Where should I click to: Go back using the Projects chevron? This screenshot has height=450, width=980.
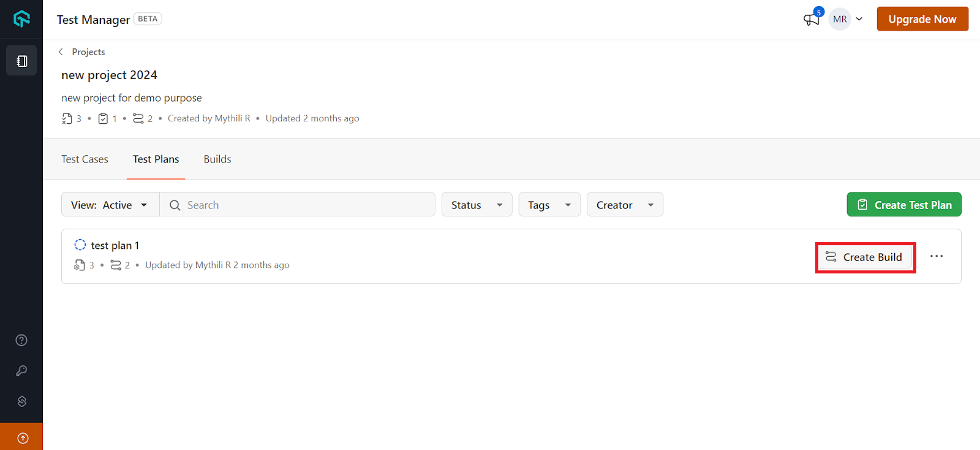[61, 52]
